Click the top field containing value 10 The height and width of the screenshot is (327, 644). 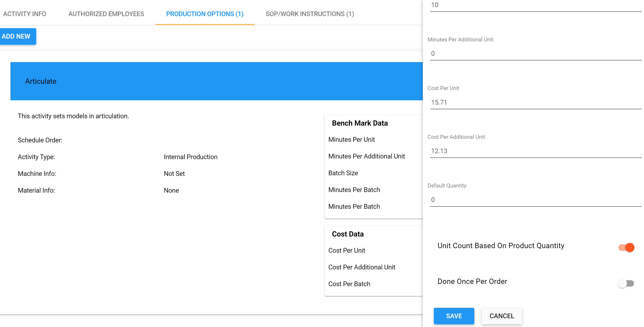click(x=535, y=5)
